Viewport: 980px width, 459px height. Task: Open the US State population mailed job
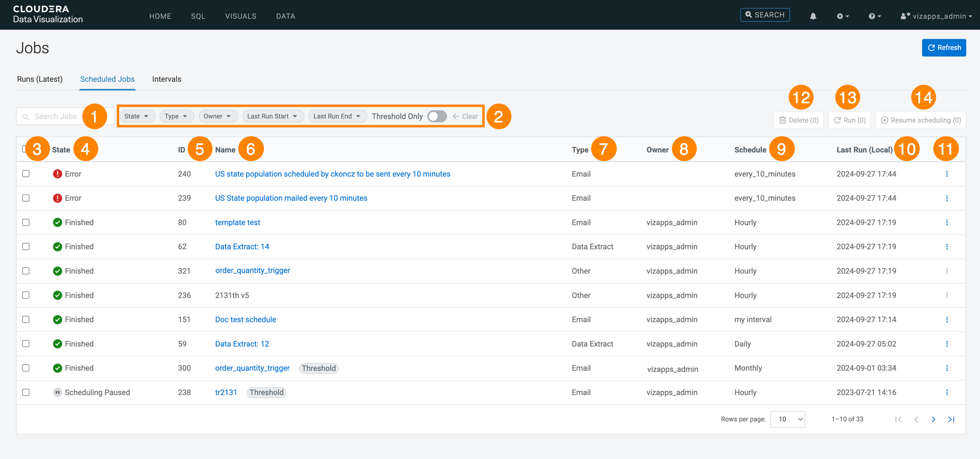tap(291, 198)
